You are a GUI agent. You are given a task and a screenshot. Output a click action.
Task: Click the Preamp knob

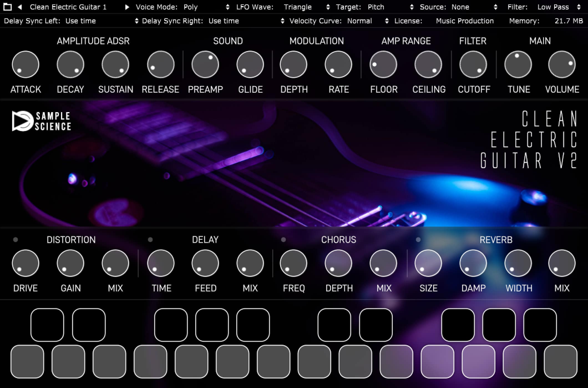pos(205,64)
